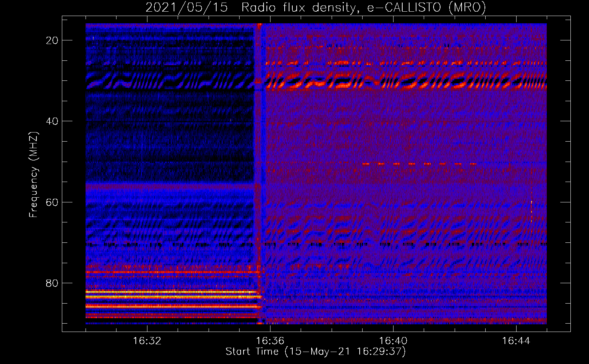
Task: Click the "16:36" time tick label
Action: pyautogui.click(x=270, y=341)
